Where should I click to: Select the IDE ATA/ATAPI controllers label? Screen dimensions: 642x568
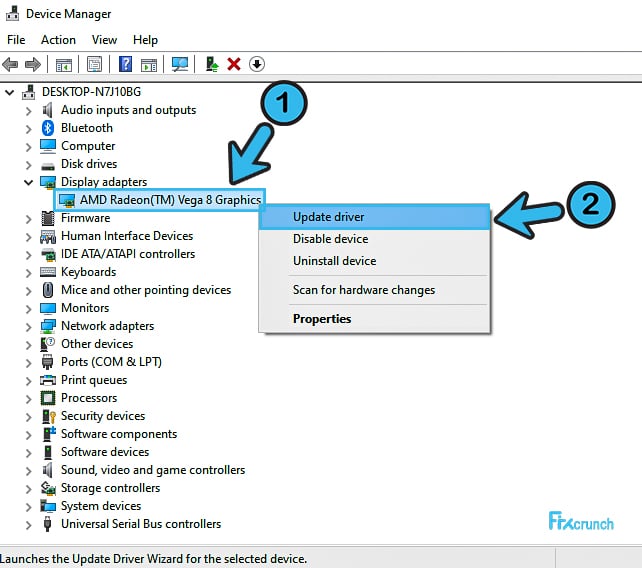coord(128,254)
